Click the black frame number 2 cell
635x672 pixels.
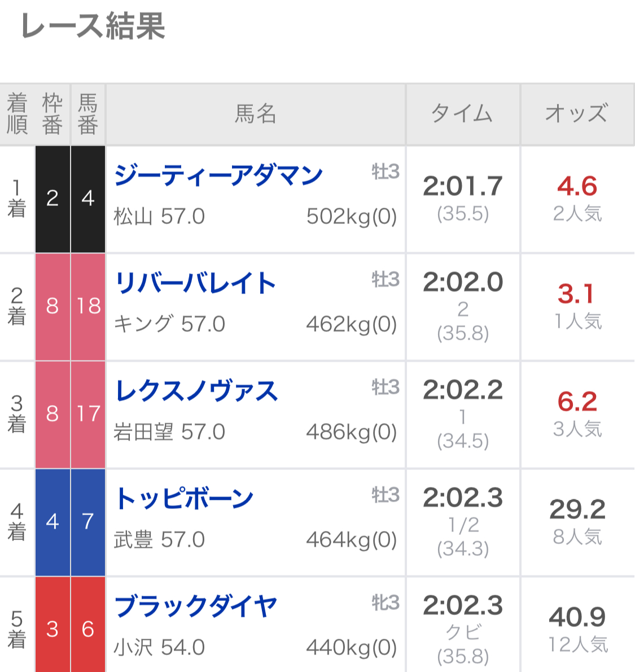point(52,199)
